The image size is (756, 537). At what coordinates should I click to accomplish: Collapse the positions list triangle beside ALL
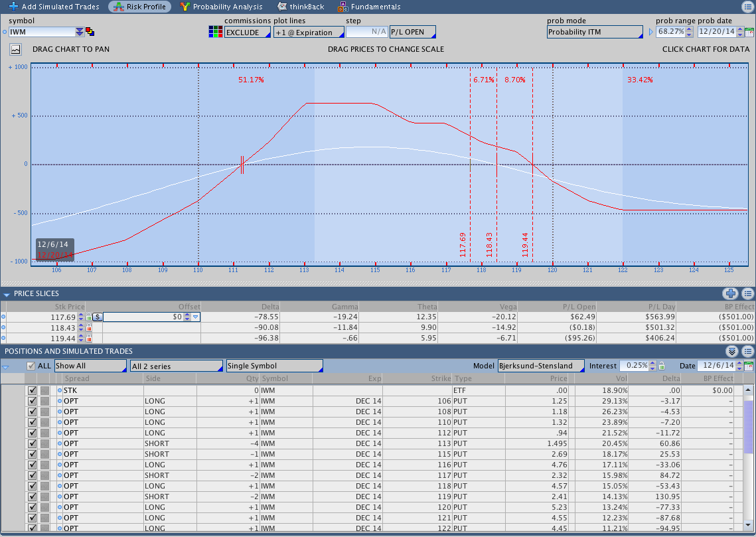coord(6,367)
